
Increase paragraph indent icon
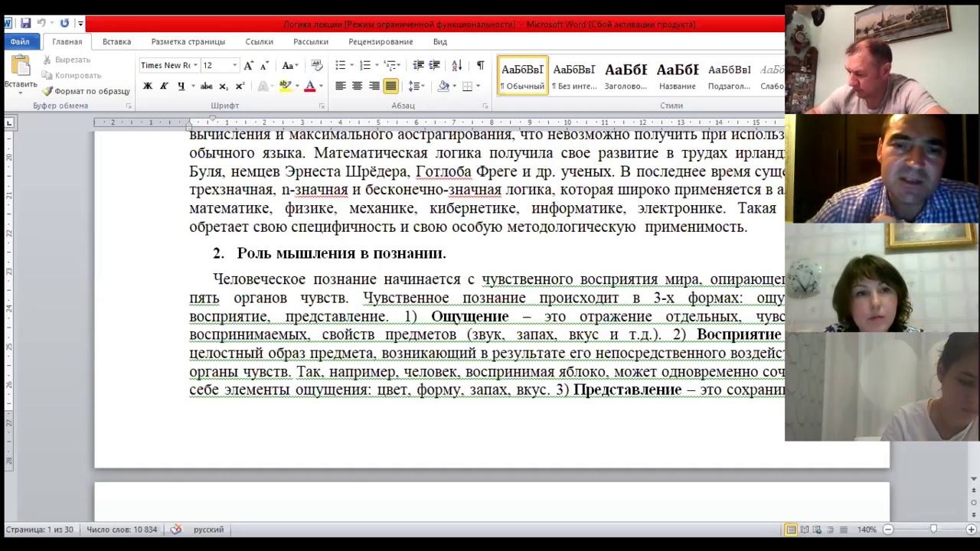pyautogui.click(x=435, y=65)
